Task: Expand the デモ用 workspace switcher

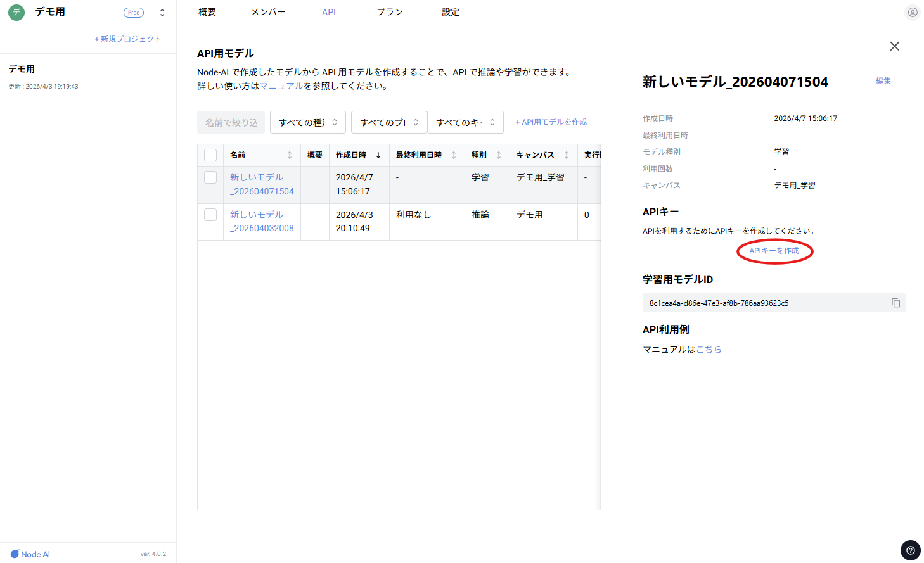Action: (162, 13)
